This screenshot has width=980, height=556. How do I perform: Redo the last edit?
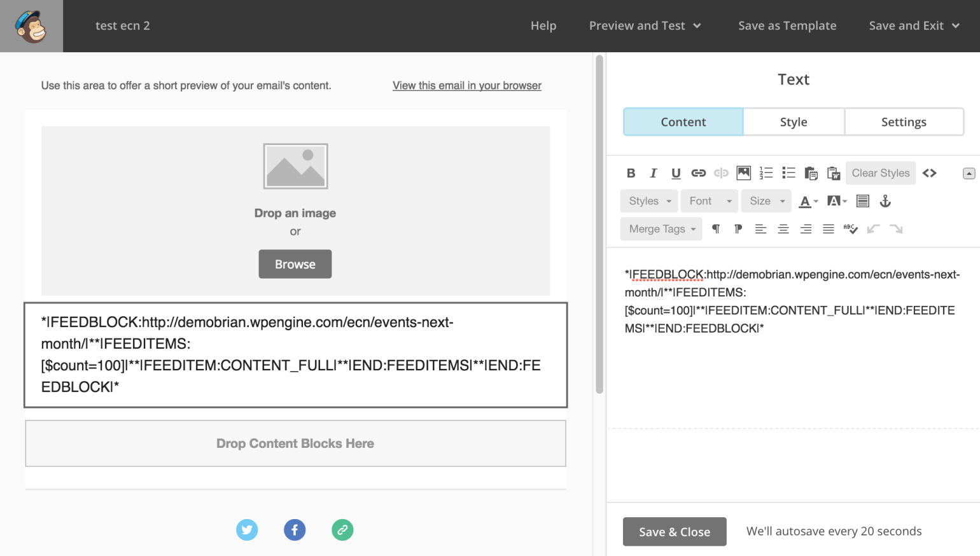point(896,229)
